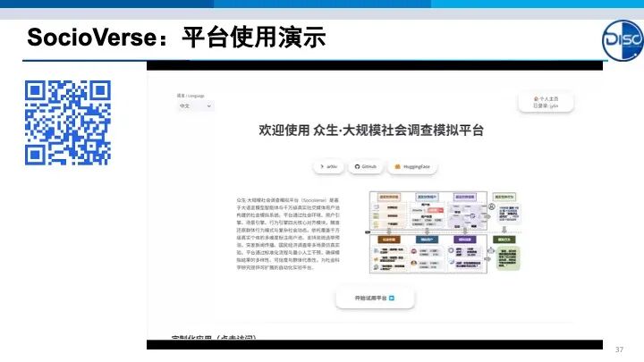Screen dimensions: 644x362
Task: Click the 语言/Language label
Action: click(191, 95)
